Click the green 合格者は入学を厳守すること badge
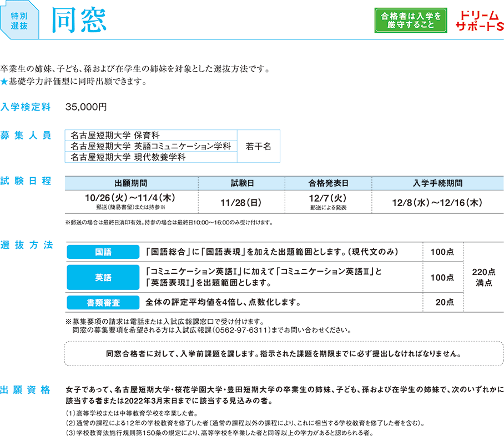This screenshot has height=436, width=504. pyautogui.click(x=410, y=20)
